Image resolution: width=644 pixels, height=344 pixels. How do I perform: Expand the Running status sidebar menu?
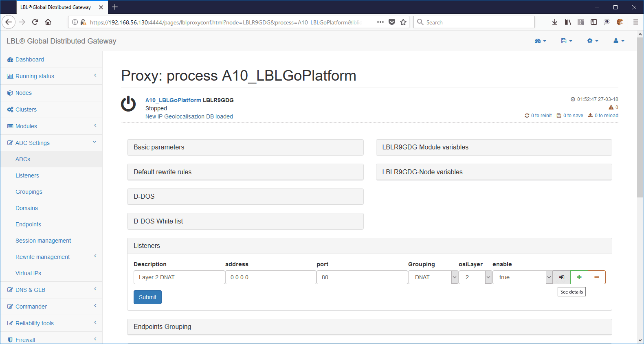point(51,76)
